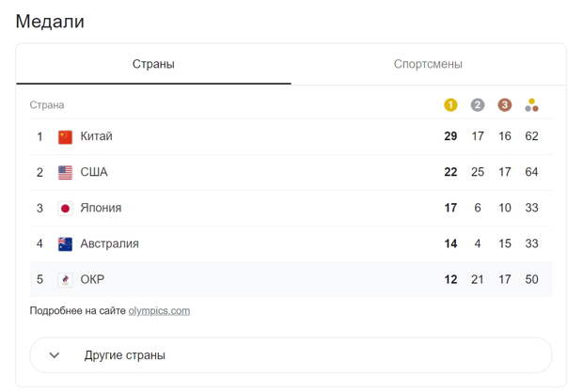Click the silver medal column icon

pos(478,105)
